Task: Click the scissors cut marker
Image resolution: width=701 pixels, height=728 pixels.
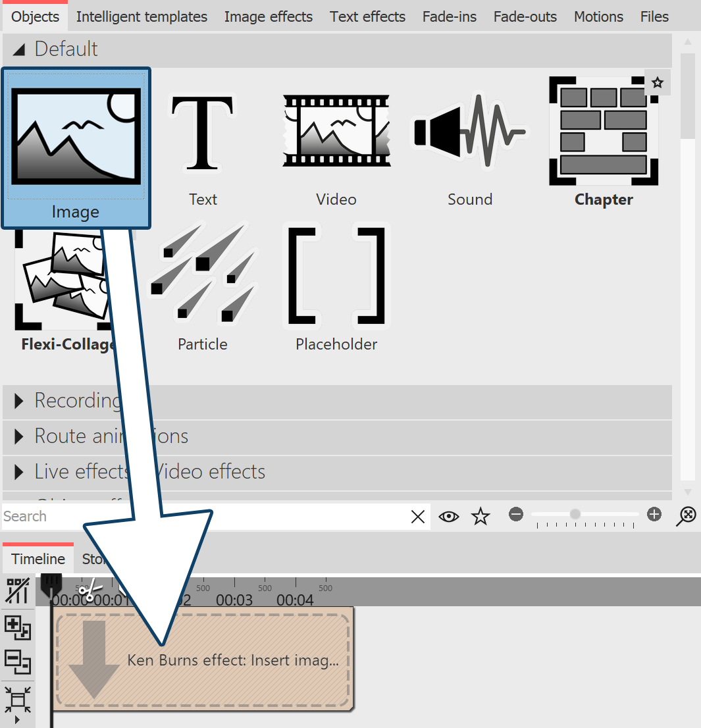Action: 90,589
